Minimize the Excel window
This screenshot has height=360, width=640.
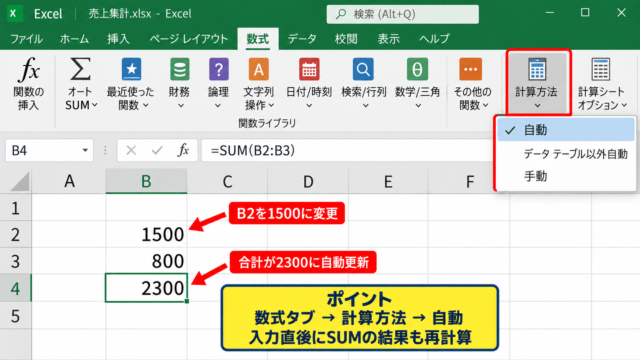tap(550, 13)
